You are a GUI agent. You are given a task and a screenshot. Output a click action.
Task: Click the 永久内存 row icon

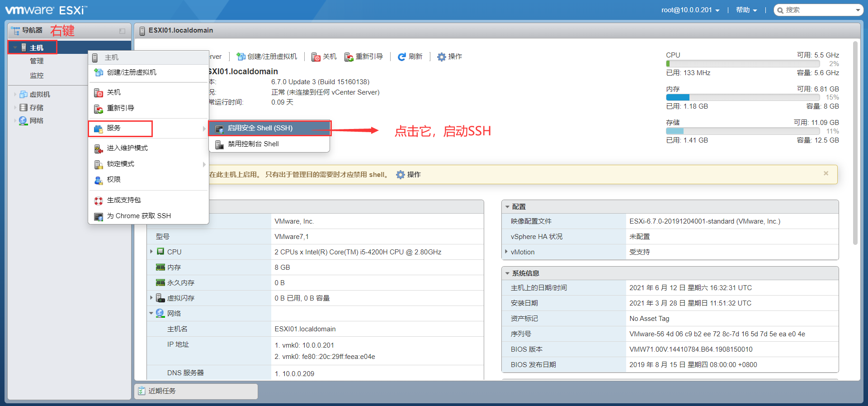pyautogui.click(x=160, y=282)
